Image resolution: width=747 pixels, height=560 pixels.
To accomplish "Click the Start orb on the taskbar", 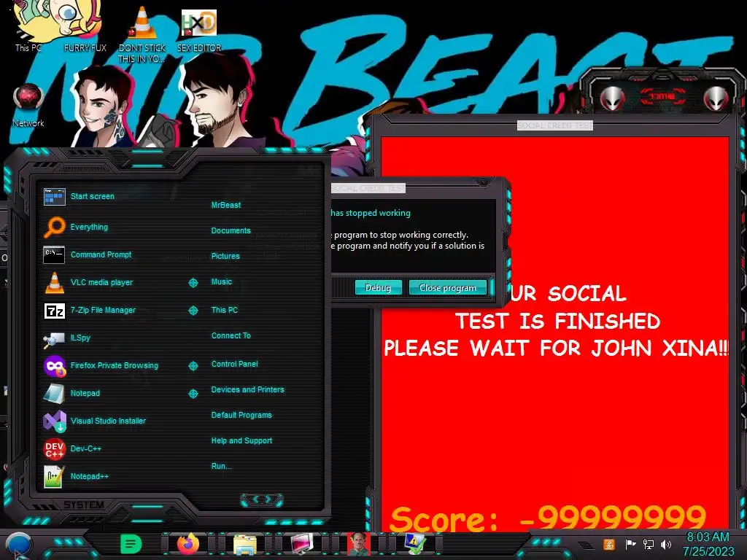I will (18, 545).
